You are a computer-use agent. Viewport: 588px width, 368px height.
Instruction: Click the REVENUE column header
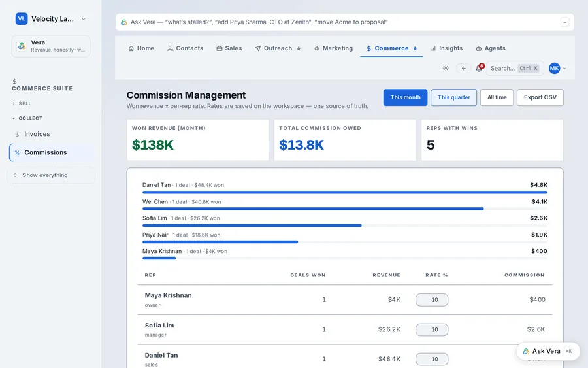(x=386, y=275)
